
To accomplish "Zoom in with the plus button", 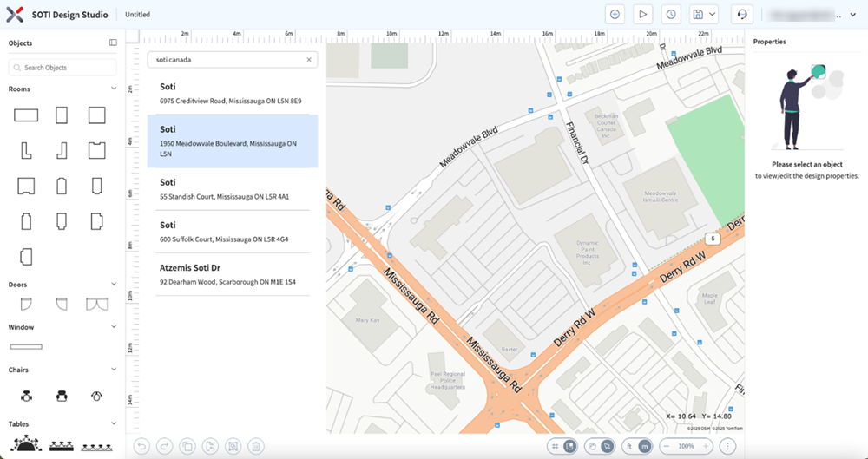I will coord(705,446).
